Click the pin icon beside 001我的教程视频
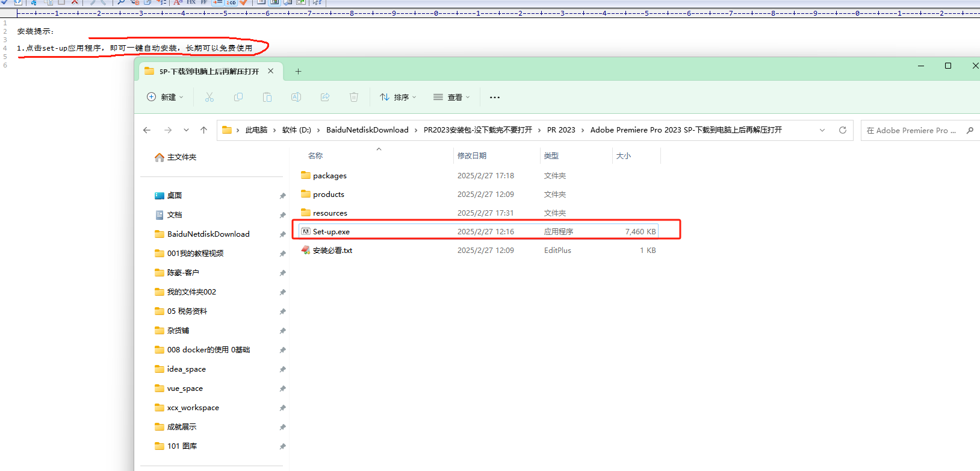 (x=282, y=254)
